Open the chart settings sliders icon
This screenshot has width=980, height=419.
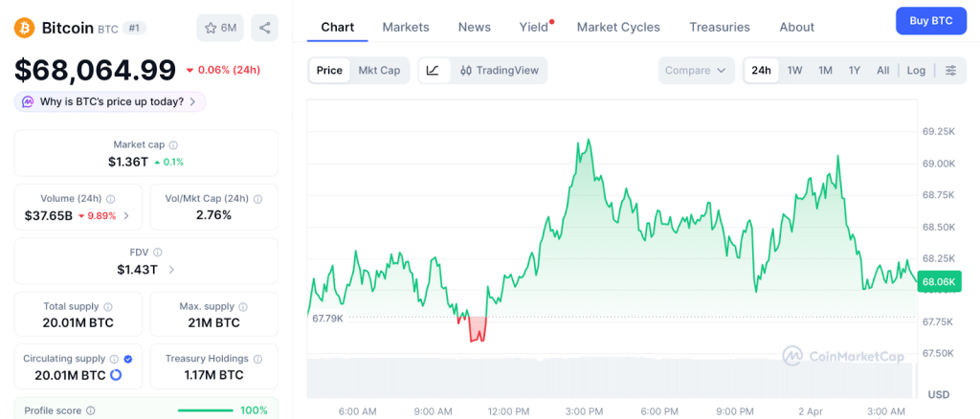pyautogui.click(x=950, y=70)
